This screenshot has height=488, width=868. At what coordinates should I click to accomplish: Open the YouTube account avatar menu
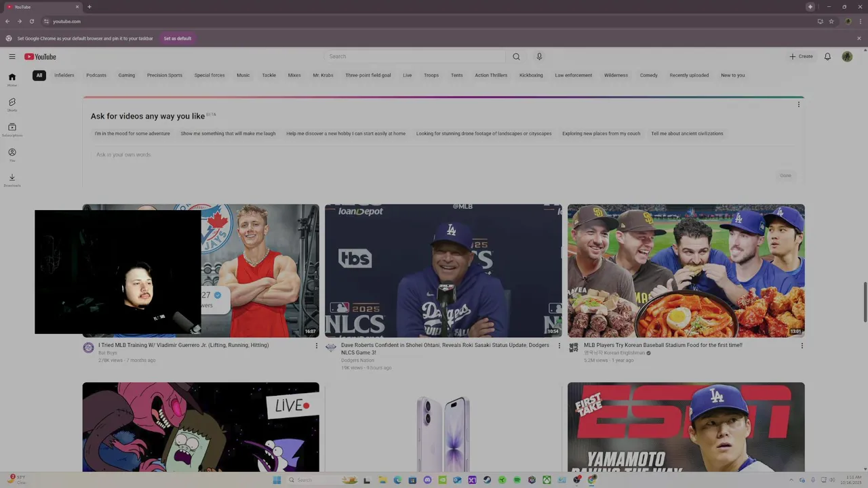click(x=847, y=56)
